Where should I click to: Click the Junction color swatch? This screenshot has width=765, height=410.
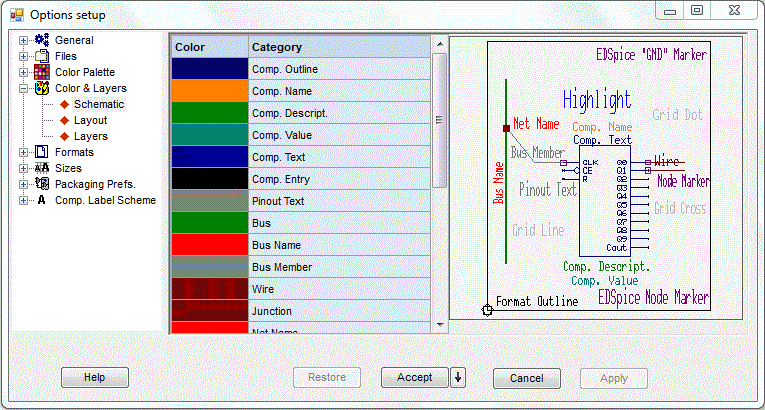point(210,310)
